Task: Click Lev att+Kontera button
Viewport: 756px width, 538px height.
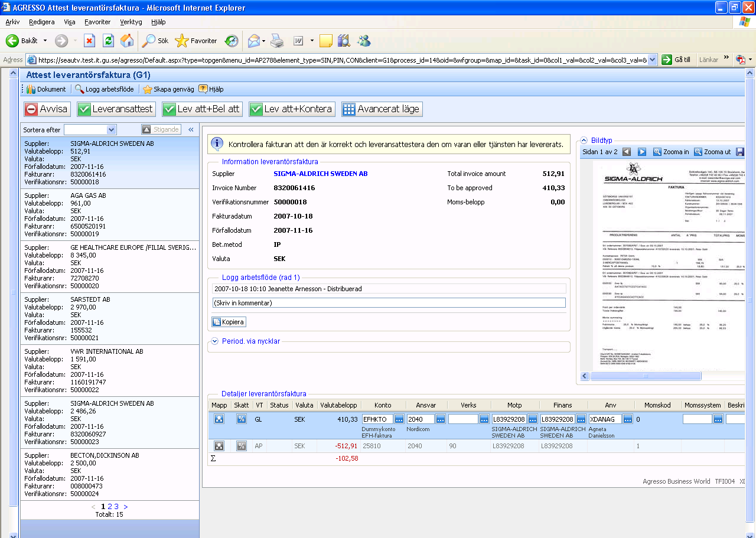Action: click(x=292, y=109)
